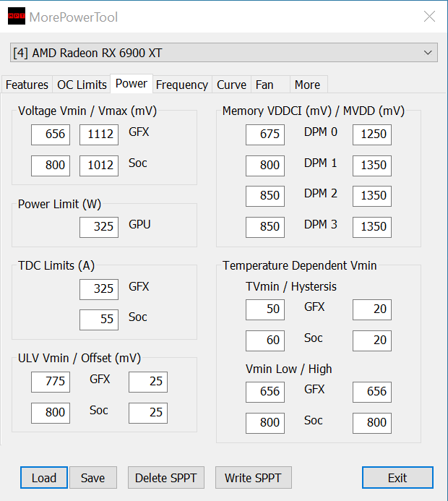Select the Power tab
The width and height of the screenshot is (448, 501).
(132, 83)
